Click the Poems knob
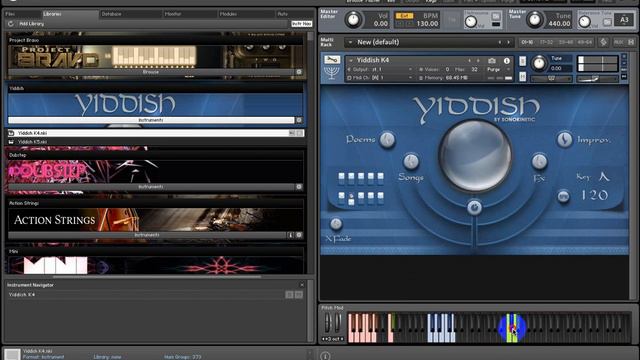The image size is (640, 360). coord(387,140)
